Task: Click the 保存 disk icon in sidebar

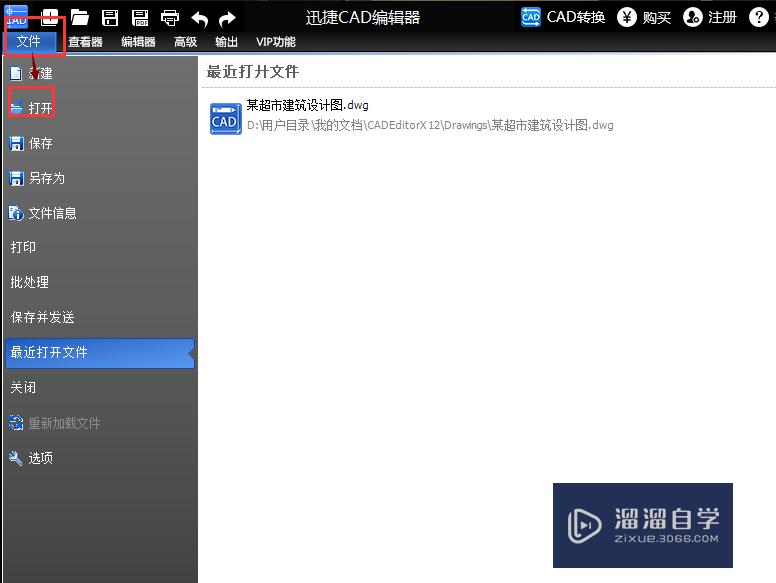Action: [16, 144]
